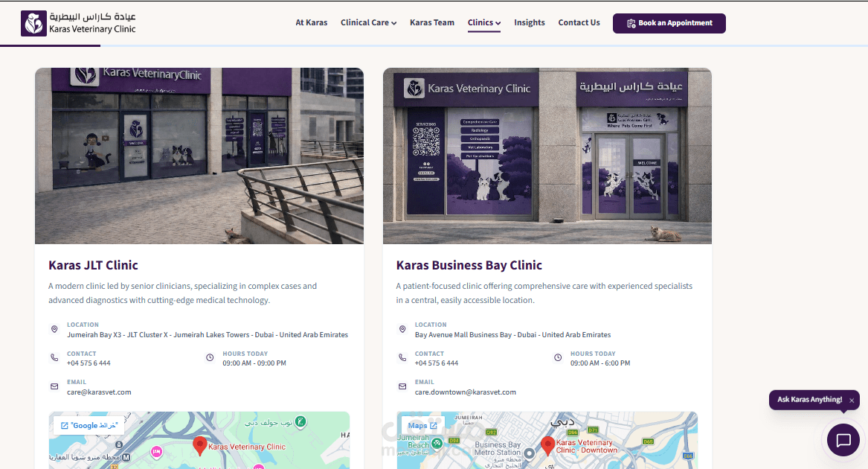
Task: Click the JLT clinic description paragraph
Action: click(183, 293)
